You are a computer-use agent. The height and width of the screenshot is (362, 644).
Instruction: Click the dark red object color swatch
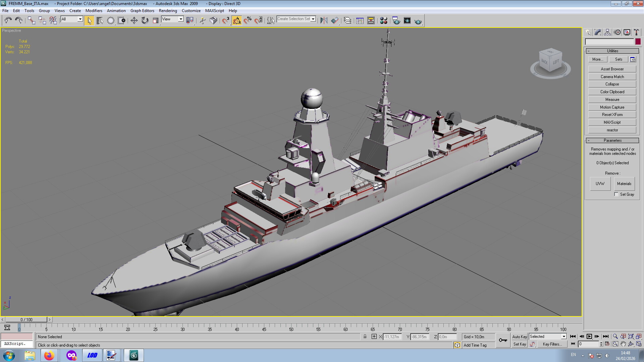point(638,42)
